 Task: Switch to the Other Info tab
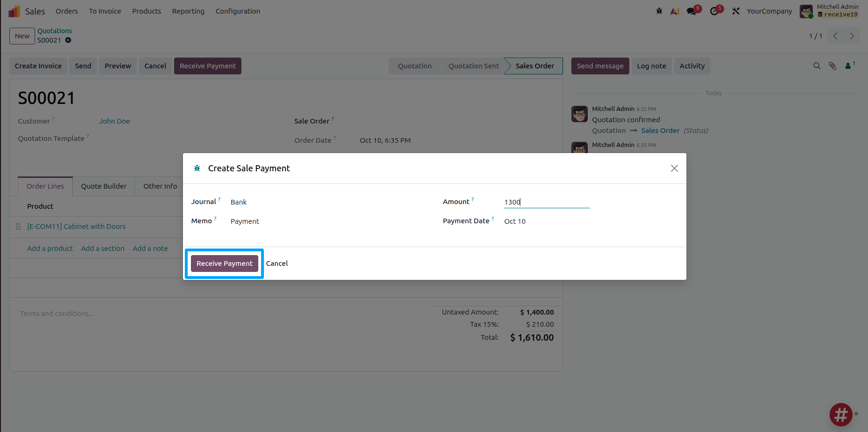[x=160, y=186]
